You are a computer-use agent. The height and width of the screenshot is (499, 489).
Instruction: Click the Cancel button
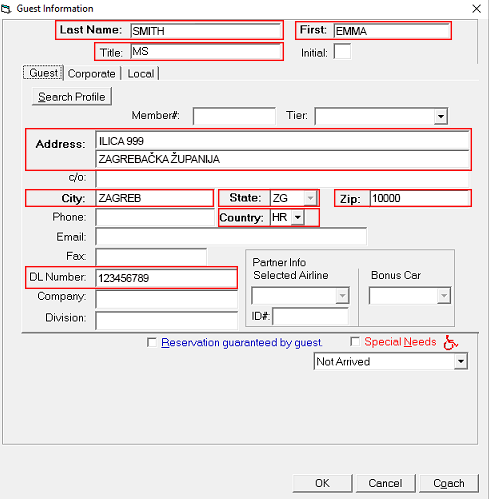(x=385, y=483)
